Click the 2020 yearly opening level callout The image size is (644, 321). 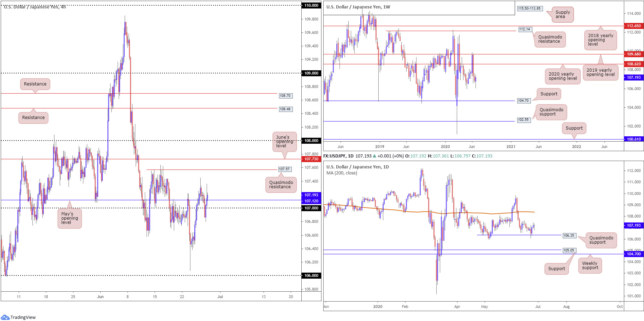(562, 76)
